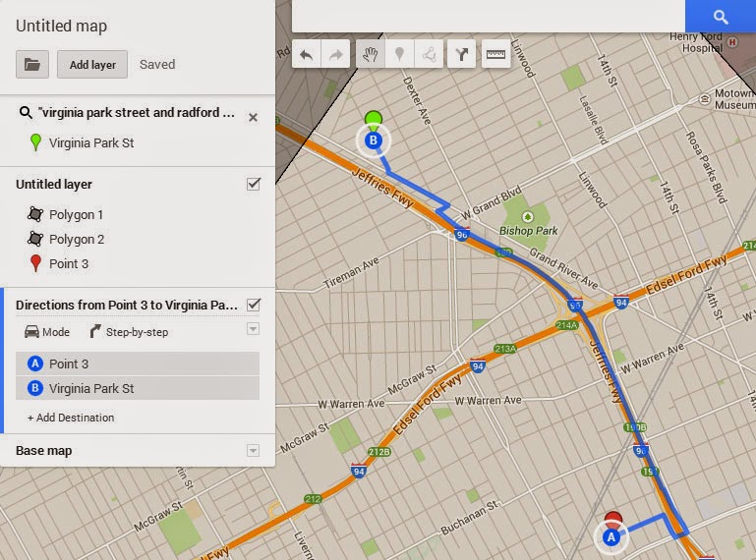
Task: Select the draw line tool
Action: [x=429, y=54]
